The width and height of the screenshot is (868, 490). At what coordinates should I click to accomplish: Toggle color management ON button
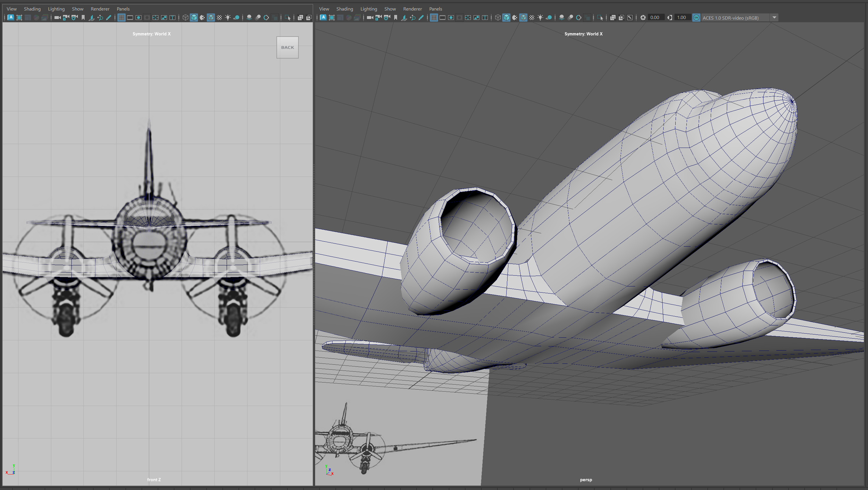696,18
